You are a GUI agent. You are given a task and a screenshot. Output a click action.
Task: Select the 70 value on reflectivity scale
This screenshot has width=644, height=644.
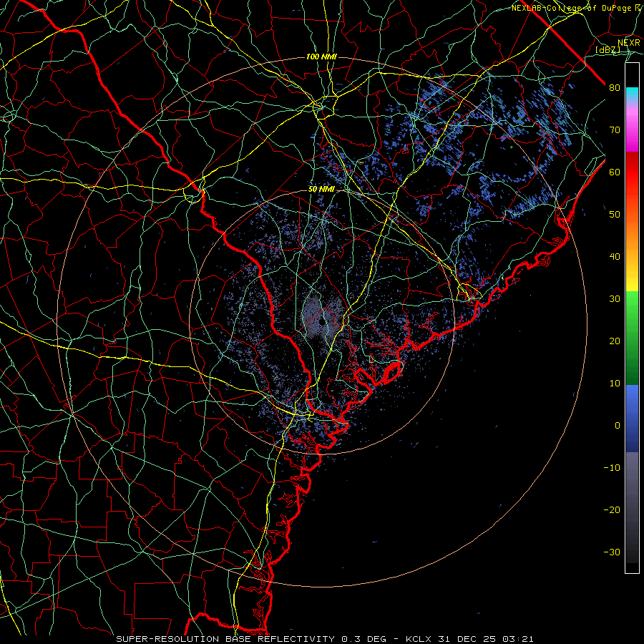[x=615, y=130]
